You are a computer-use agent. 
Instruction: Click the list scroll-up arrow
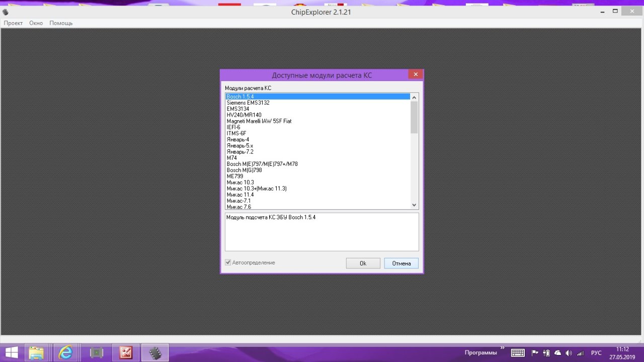coord(414,97)
